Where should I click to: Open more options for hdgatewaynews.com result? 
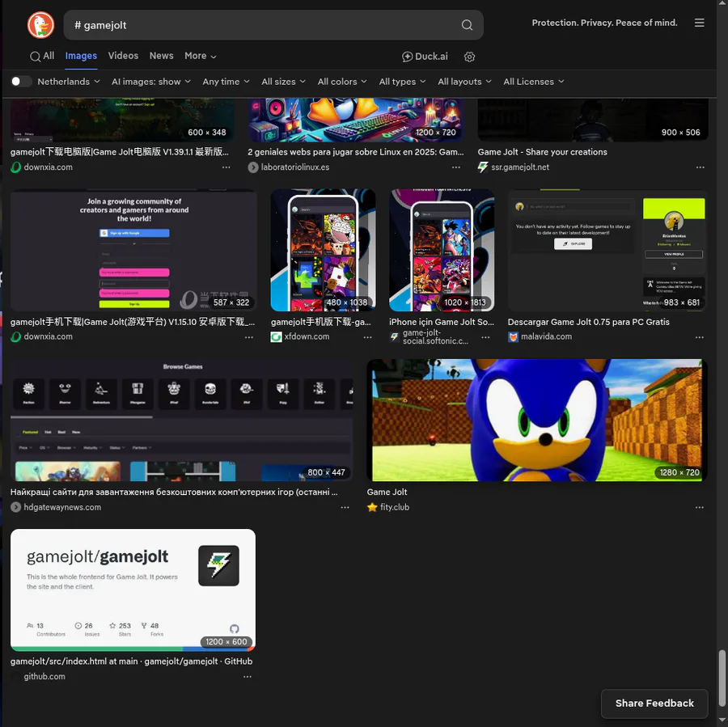[345, 507]
